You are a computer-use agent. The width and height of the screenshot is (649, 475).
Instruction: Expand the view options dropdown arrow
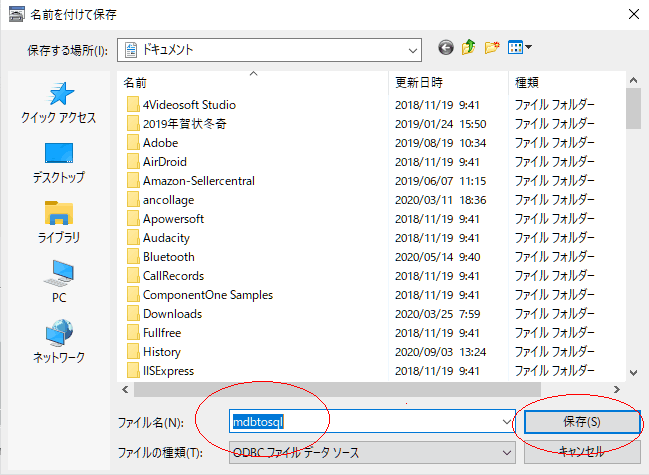[x=529, y=48]
